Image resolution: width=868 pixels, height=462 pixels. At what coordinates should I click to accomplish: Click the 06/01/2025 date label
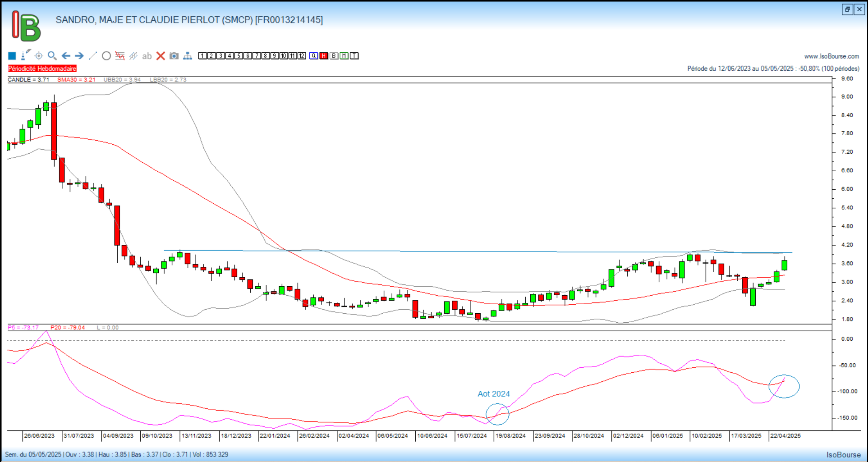[x=668, y=436]
